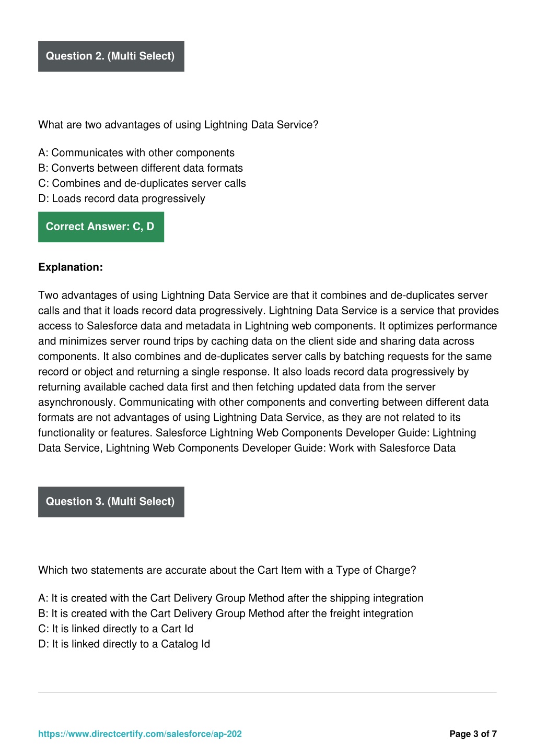Click the Cart Item Type of Charge question
The width and height of the screenshot is (535, 756).
(x=227, y=570)
